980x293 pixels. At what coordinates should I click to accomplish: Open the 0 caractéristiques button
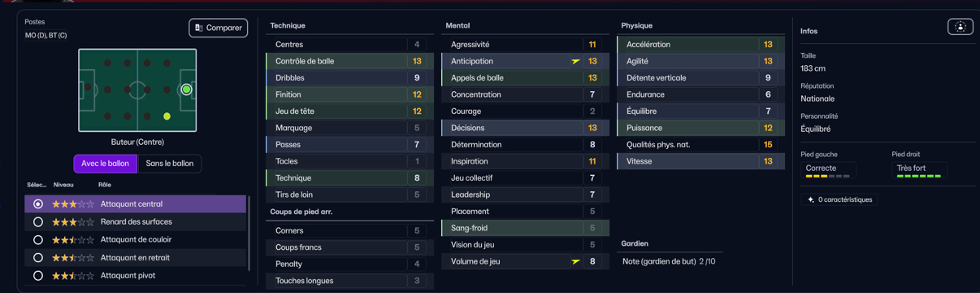pos(839,199)
